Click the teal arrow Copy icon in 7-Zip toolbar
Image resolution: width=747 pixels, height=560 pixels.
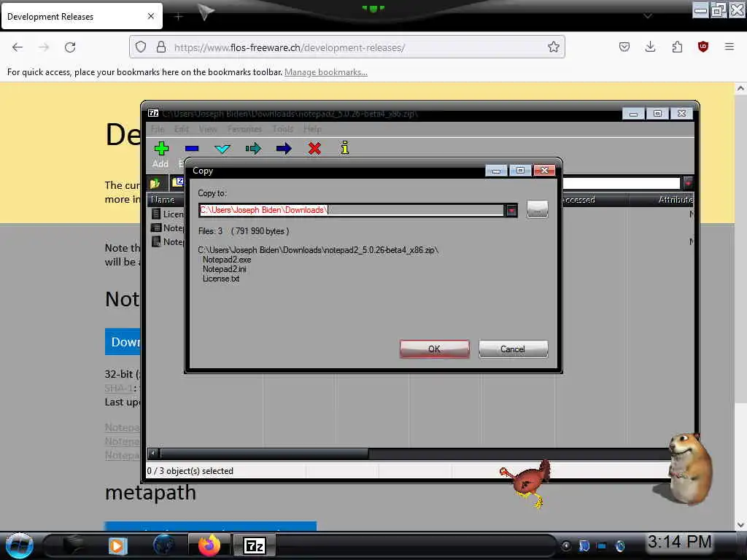click(253, 149)
